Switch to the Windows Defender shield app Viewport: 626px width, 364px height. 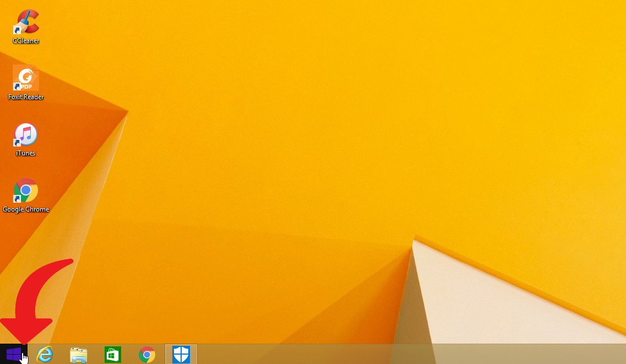(181, 355)
